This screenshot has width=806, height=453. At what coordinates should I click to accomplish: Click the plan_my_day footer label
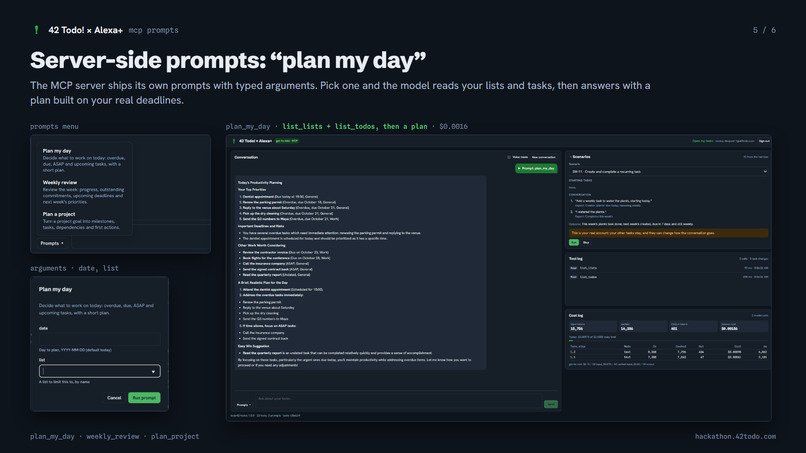point(52,437)
